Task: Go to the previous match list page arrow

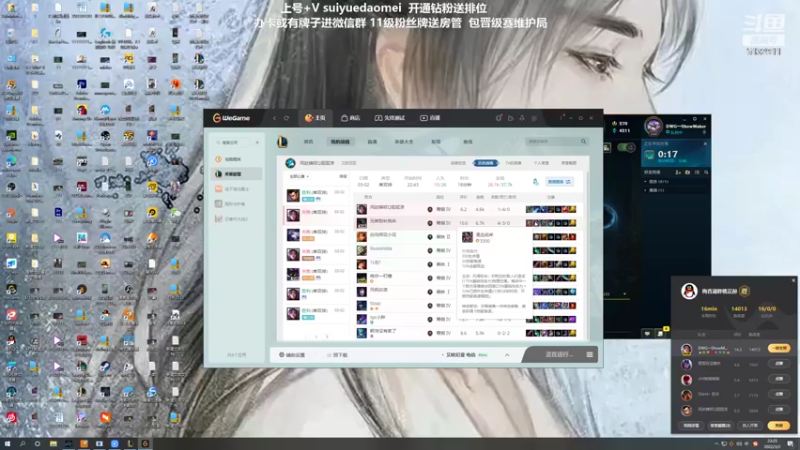Action: [307, 337]
